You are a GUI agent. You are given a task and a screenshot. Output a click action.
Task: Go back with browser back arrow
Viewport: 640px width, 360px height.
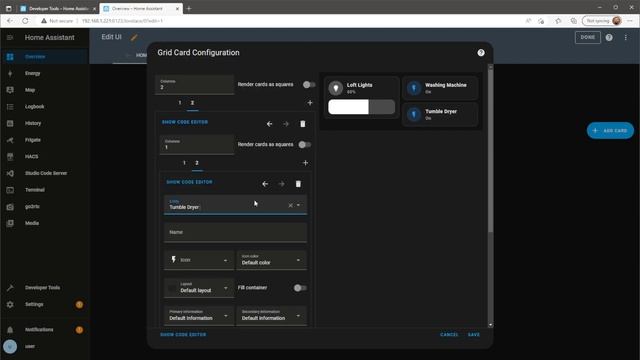pos(10,21)
